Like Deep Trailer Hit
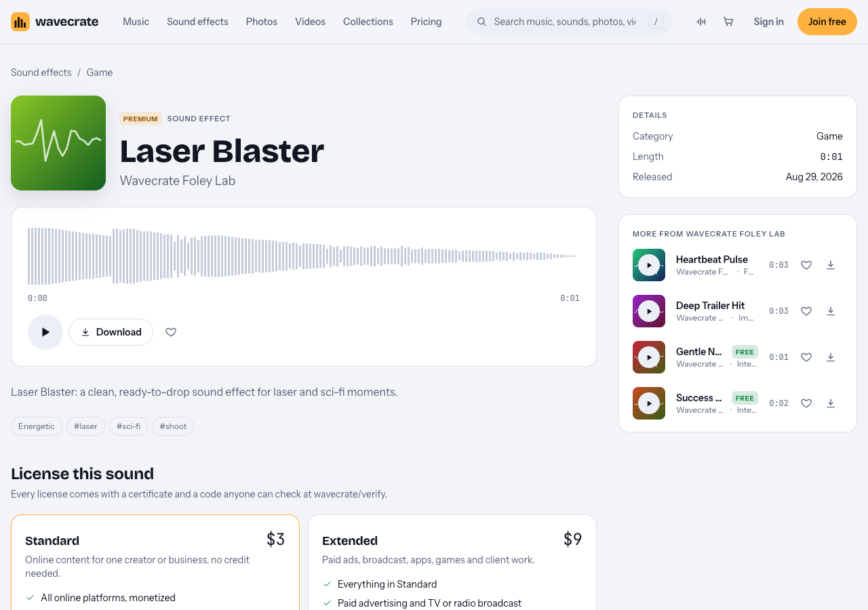This screenshot has width=868, height=610. (x=806, y=311)
